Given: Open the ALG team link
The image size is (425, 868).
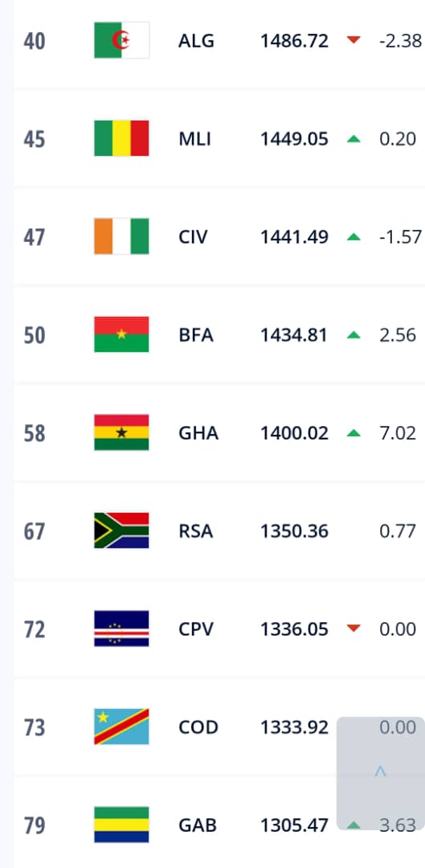Looking at the screenshot, I should point(196,41).
